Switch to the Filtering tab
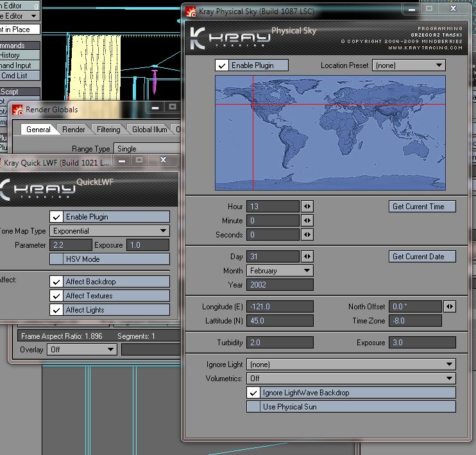 click(108, 130)
